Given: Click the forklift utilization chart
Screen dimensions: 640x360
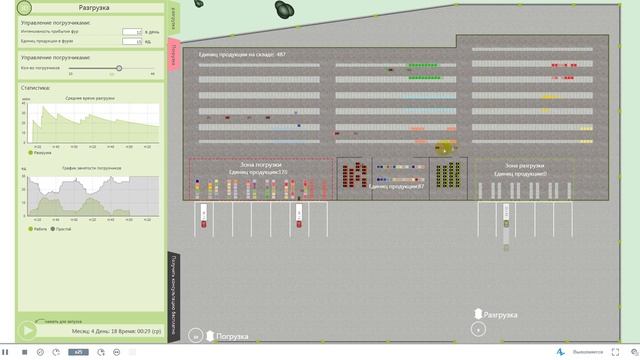Looking at the screenshot, I should (93, 196).
